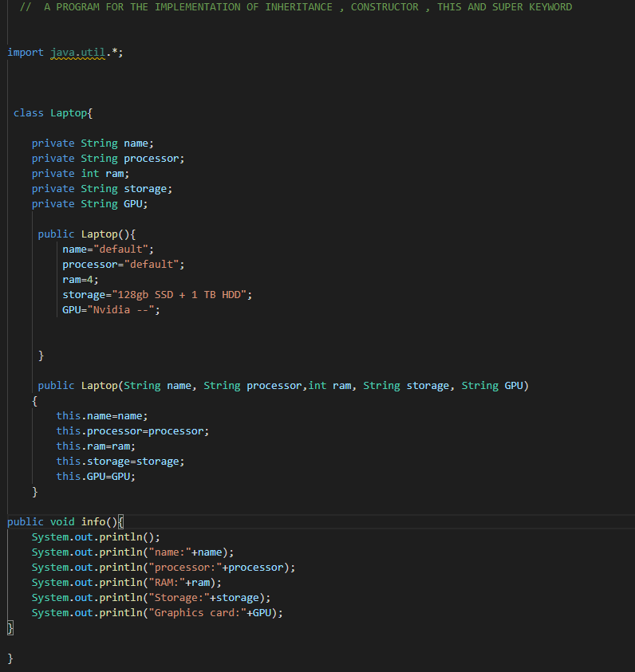The image size is (635, 672).
Task: Click 'this.processor=processor;' line
Action: (132, 431)
